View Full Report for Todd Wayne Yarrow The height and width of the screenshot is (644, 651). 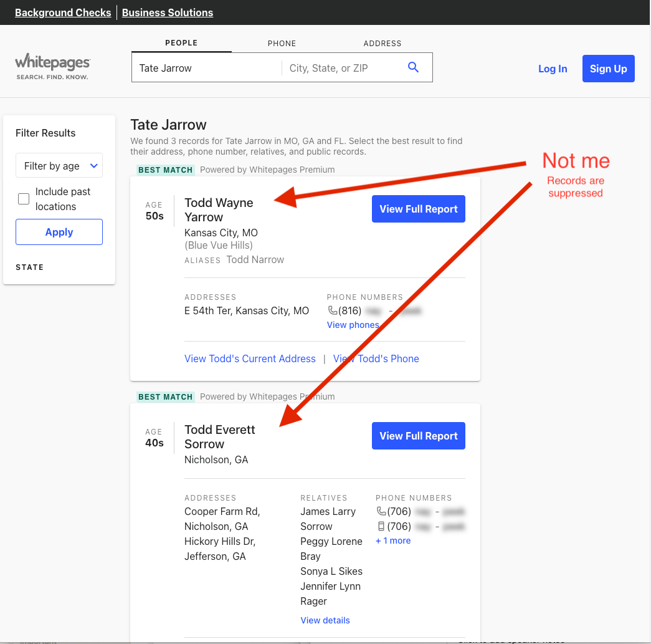(x=419, y=209)
